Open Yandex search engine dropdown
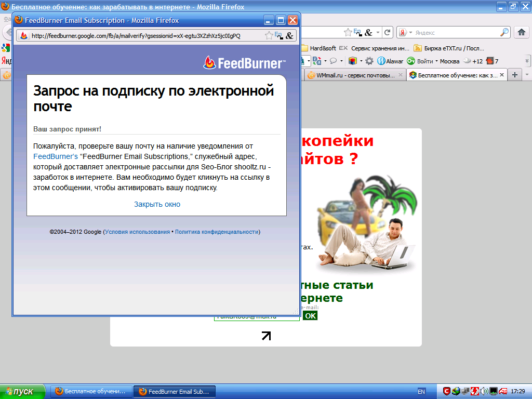The width and height of the screenshot is (532, 399). coord(410,33)
